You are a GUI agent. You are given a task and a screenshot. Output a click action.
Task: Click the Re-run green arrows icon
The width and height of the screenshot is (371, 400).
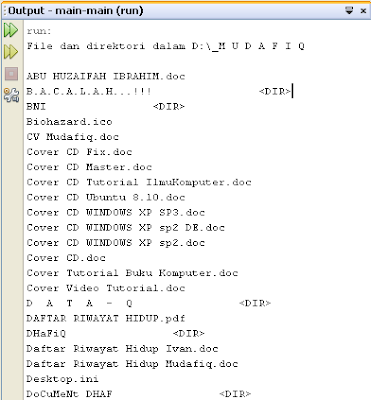coord(11,30)
